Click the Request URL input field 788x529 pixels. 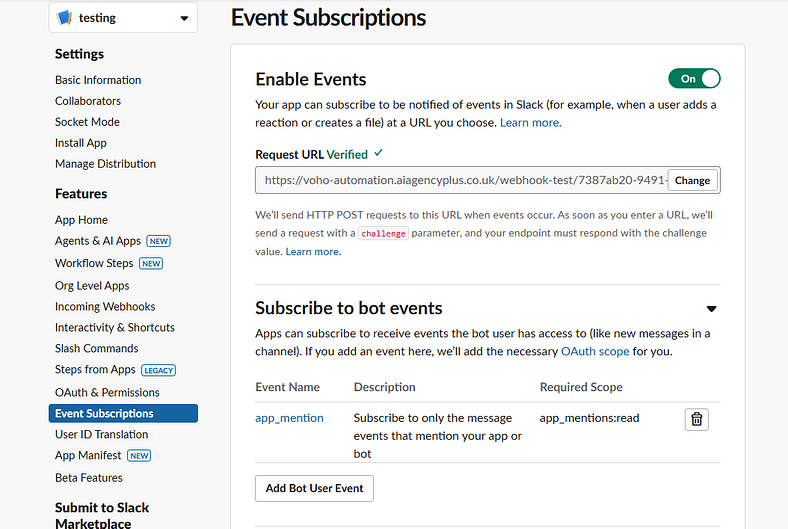point(460,181)
